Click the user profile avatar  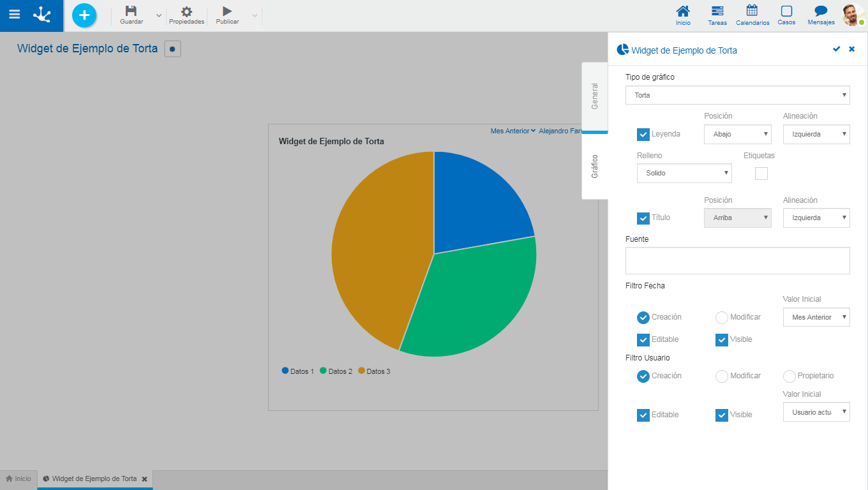pos(852,15)
